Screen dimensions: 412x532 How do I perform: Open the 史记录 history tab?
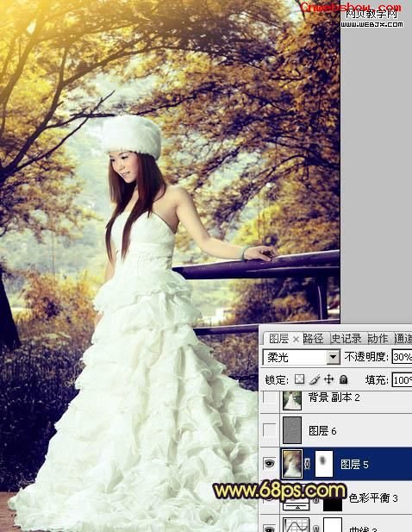click(x=346, y=339)
